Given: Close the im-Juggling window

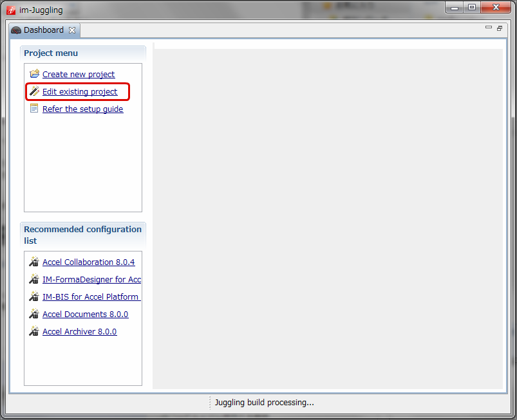Looking at the screenshot, I should [496, 8].
